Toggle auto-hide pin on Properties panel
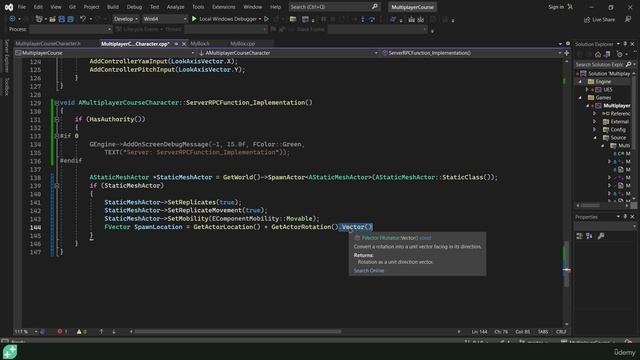 [x=625, y=217]
